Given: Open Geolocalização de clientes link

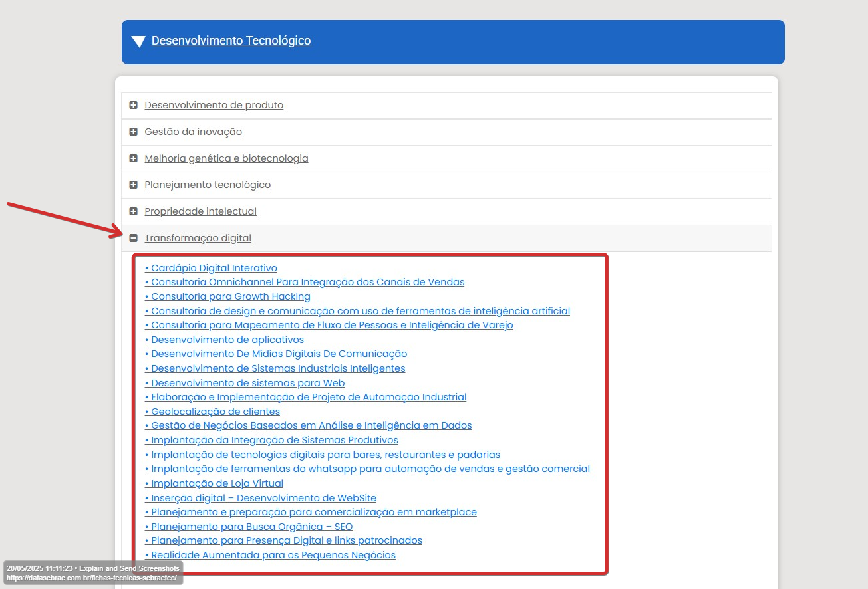Looking at the screenshot, I should click(x=212, y=412).
